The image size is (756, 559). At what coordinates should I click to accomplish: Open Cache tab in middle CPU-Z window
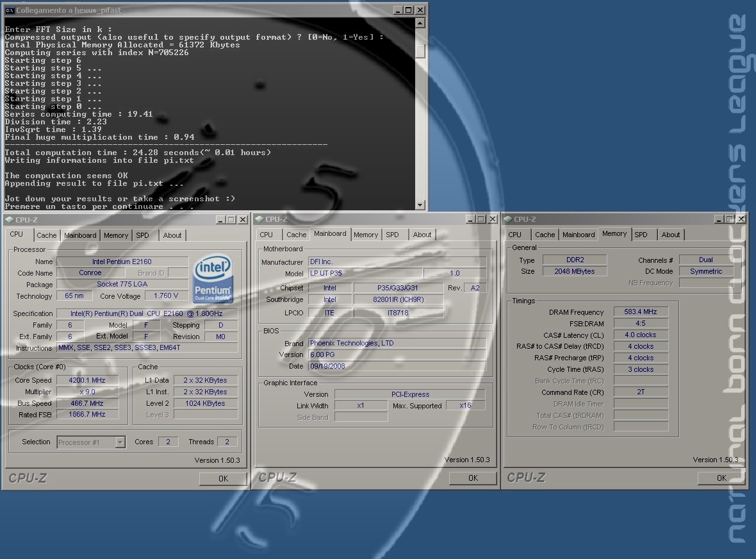click(296, 235)
